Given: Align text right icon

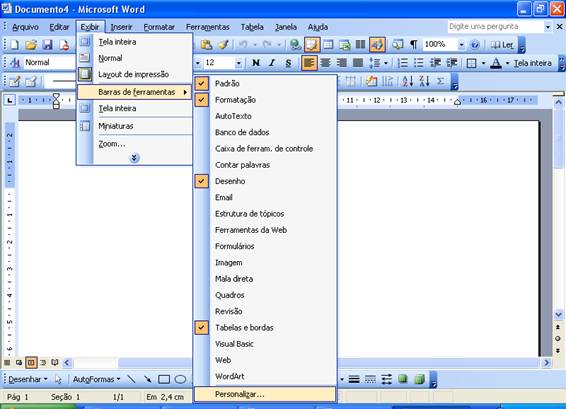Looking at the screenshot, I should point(341,63).
